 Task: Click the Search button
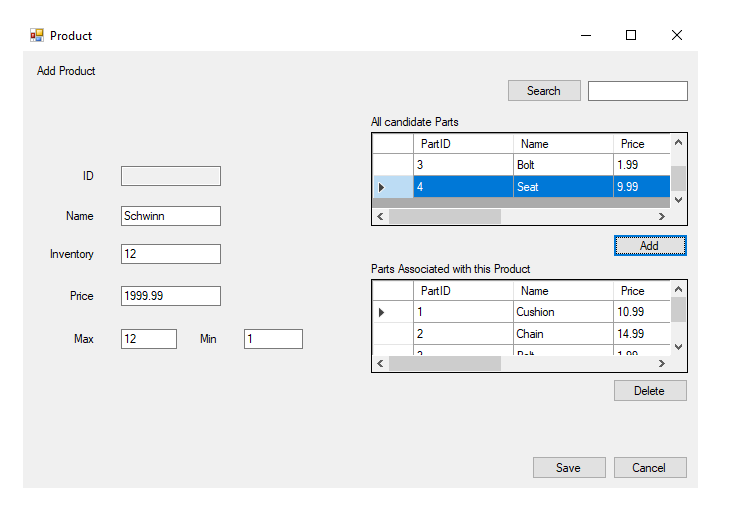(544, 90)
